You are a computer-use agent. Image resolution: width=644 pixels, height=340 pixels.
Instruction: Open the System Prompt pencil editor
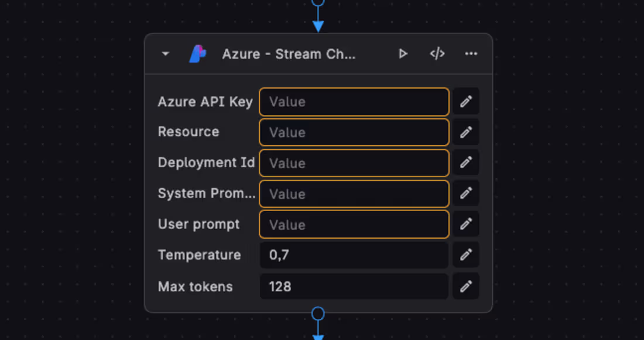[x=465, y=193]
